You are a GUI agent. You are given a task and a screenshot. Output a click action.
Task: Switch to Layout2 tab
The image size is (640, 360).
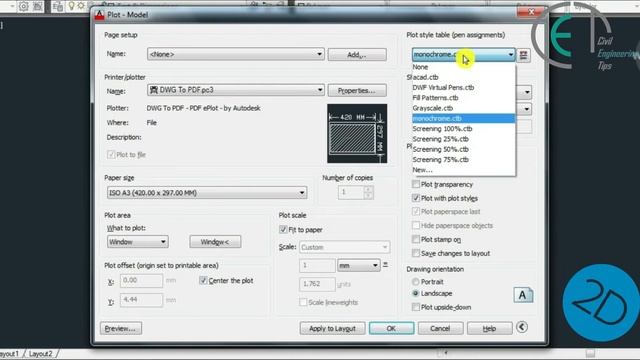[x=40, y=353]
